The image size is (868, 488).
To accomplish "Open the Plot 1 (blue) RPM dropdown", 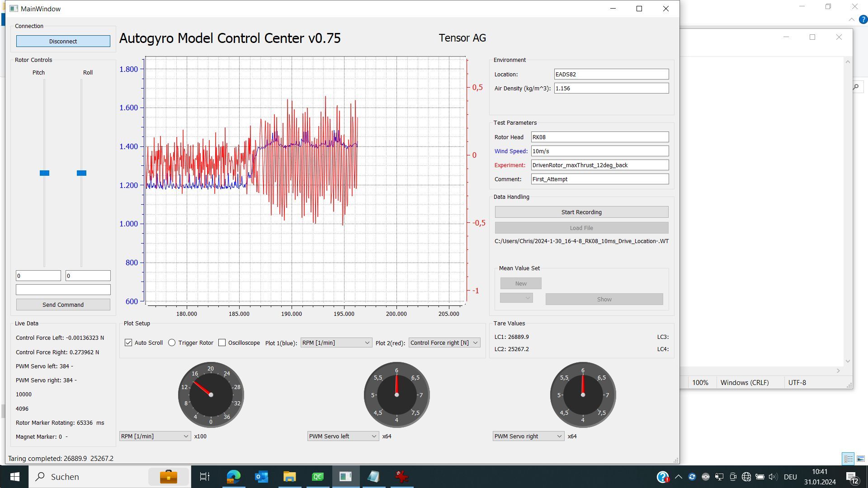I will point(336,343).
